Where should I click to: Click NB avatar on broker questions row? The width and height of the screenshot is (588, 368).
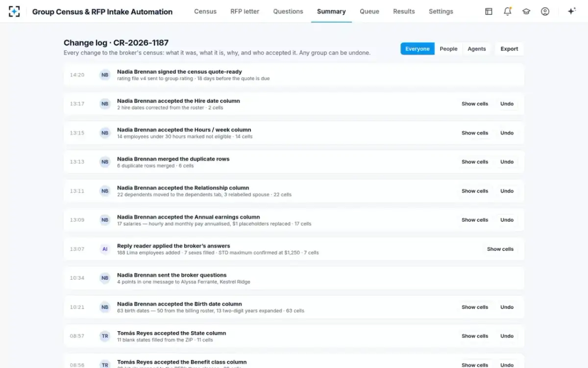click(105, 278)
